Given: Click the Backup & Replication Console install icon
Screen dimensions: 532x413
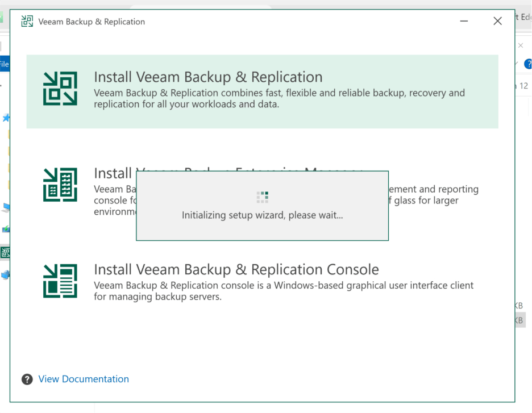Looking at the screenshot, I should coord(60,281).
